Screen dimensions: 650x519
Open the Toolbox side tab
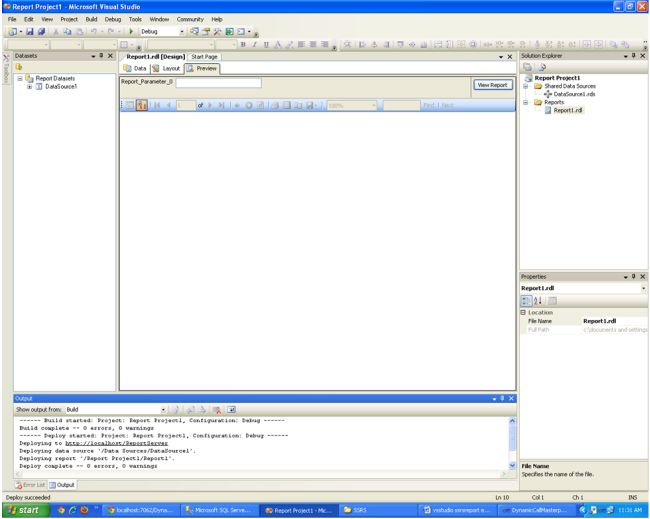pyautogui.click(x=6, y=68)
